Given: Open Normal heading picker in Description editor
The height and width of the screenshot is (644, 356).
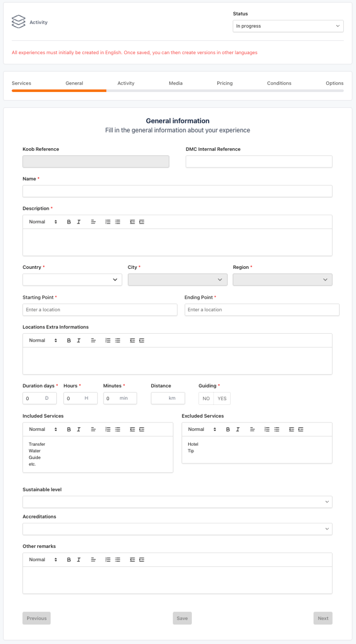Looking at the screenshot, I should click(43, 222).
